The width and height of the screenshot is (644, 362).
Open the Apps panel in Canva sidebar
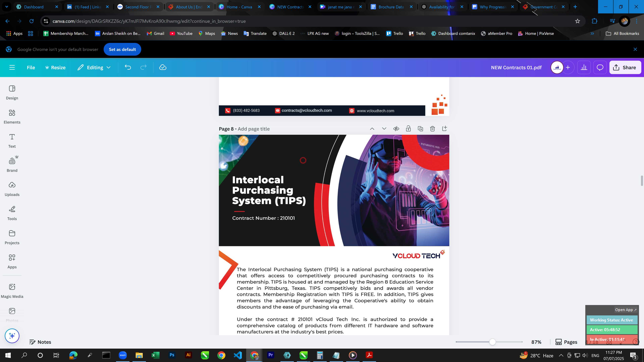pyautogui.click(x=12, y=262)
